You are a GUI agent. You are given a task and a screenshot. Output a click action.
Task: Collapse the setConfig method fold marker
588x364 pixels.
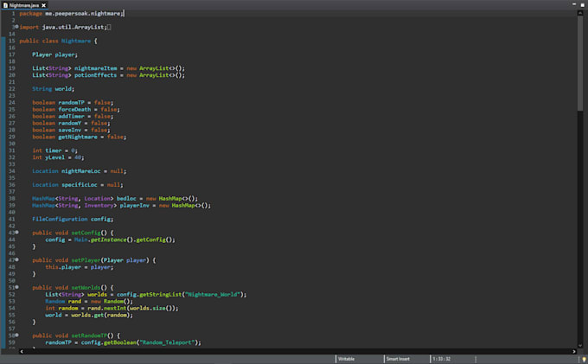pyautogui.click(x=17, y=233)
